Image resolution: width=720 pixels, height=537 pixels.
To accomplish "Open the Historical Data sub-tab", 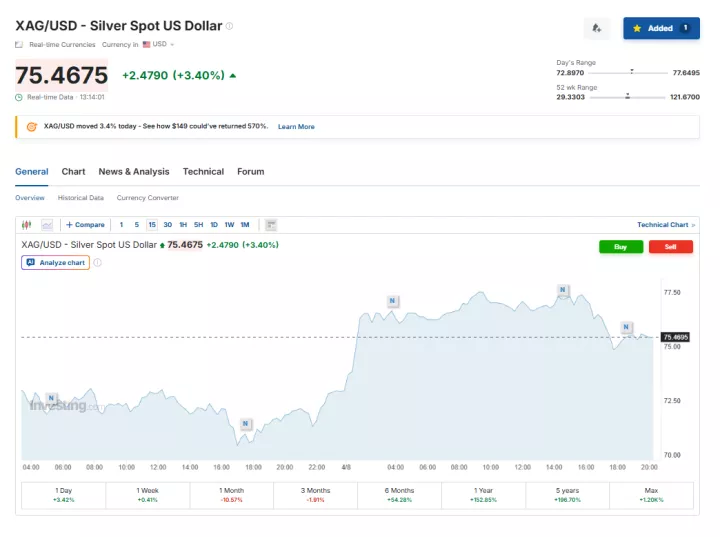I will [80, 198].
